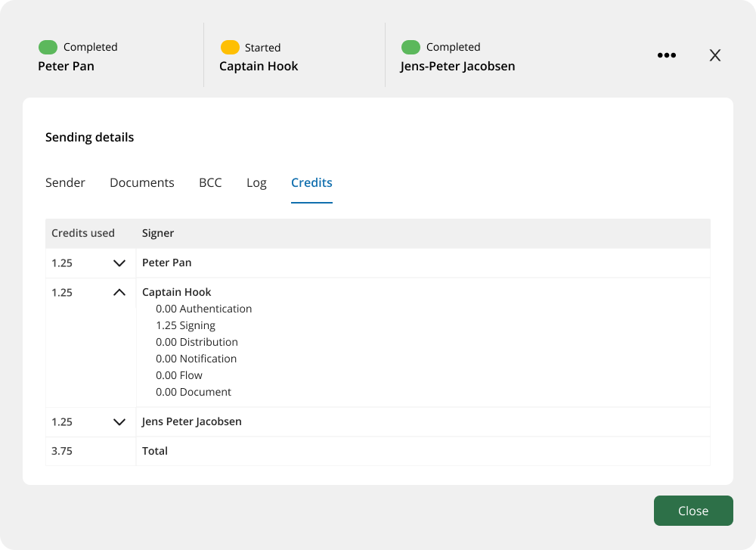Expand Jens Peter Jacobsen's credits breakdown
Viewport: 756px width, 550px height.
(119, 422)
